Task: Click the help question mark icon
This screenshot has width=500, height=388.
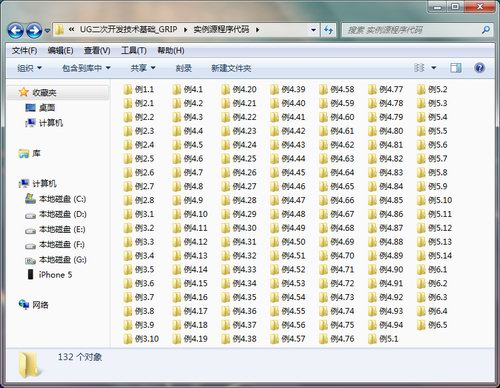Action: tap(479, 68)
